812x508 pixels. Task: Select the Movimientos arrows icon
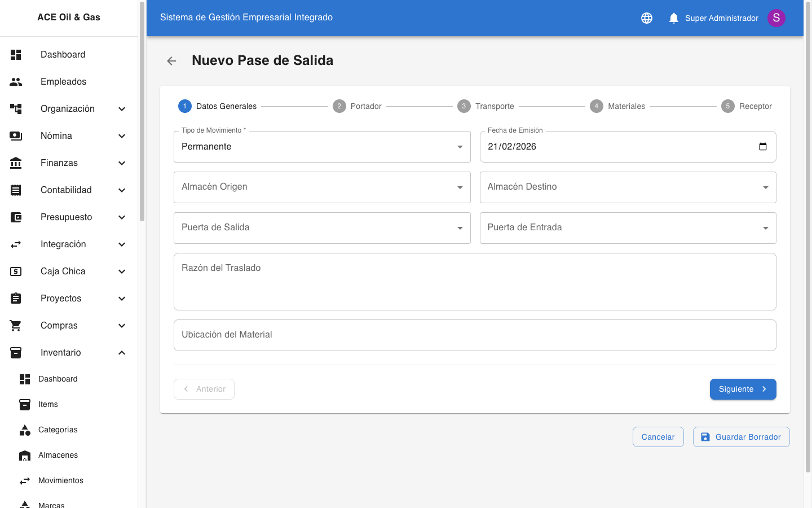25,480
